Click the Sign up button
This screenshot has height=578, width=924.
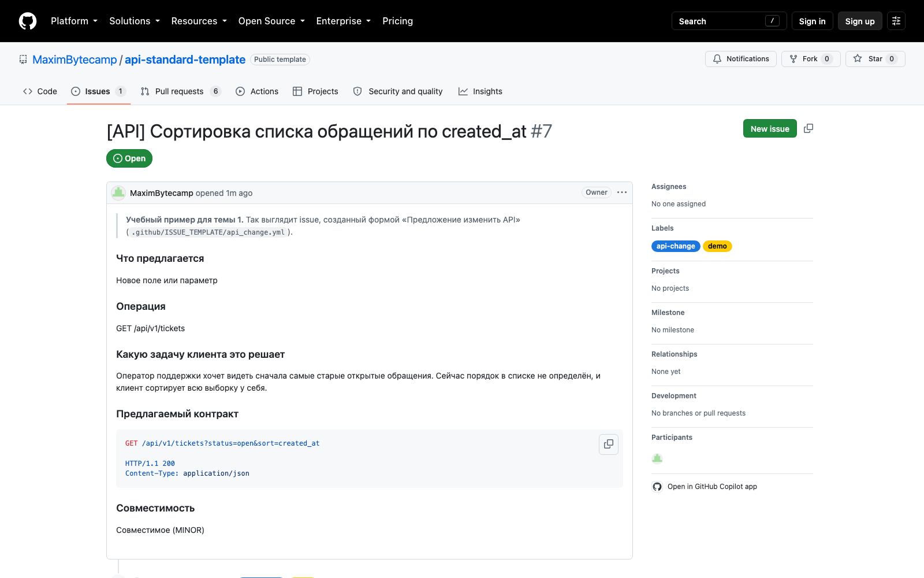[x=860, y=21]
